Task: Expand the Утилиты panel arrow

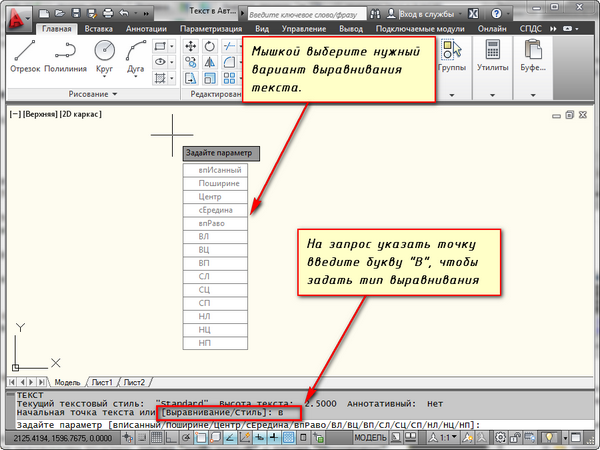Action: [492, 95]
